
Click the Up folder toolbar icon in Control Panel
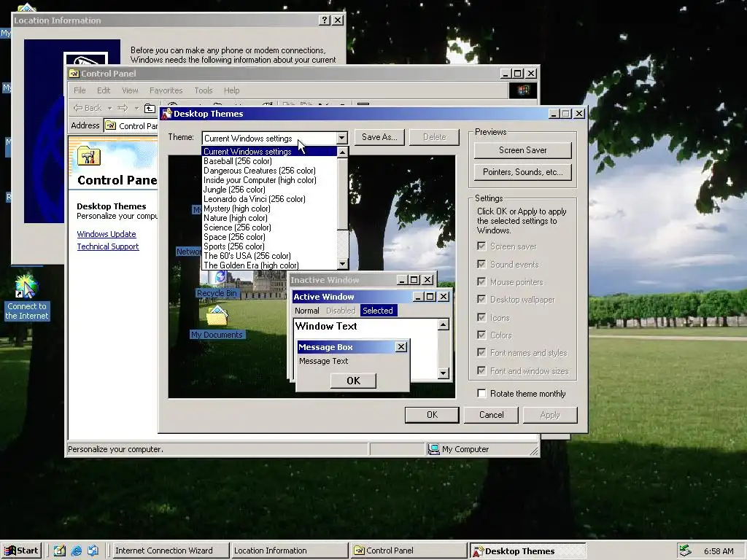(150, 108)
